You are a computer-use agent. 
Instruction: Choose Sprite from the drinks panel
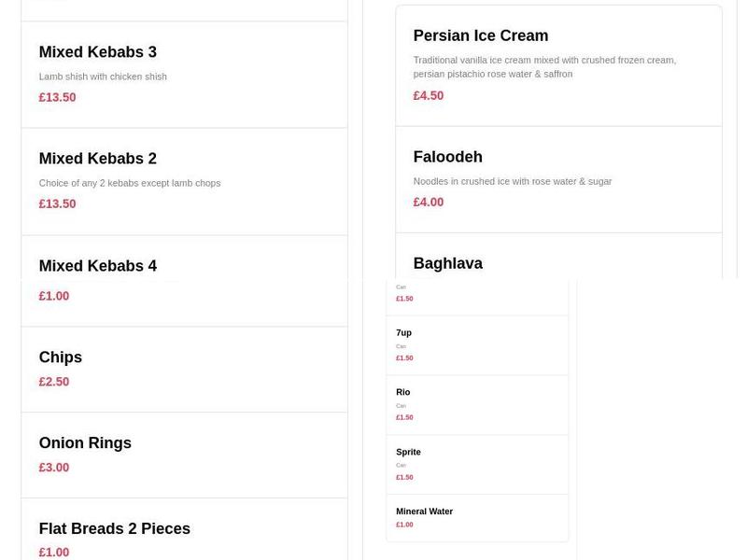click(408, 452)
